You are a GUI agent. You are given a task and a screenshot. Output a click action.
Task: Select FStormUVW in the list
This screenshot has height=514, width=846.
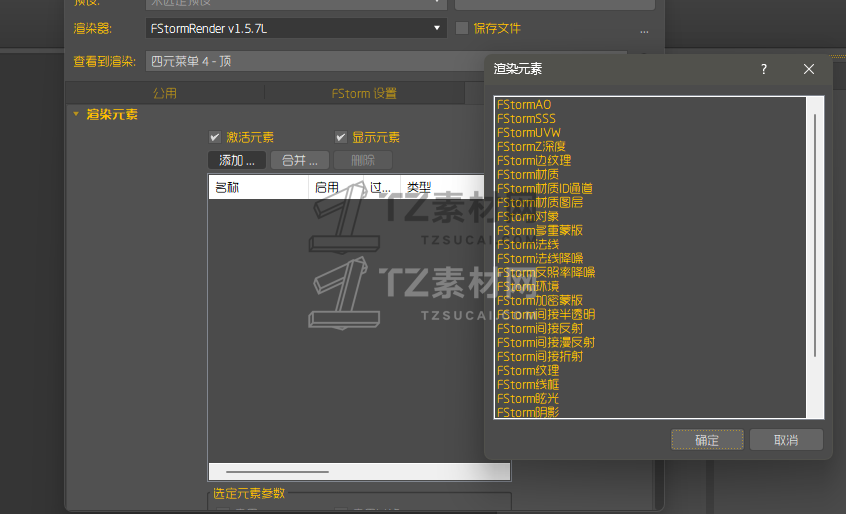[x=529, y=133]
